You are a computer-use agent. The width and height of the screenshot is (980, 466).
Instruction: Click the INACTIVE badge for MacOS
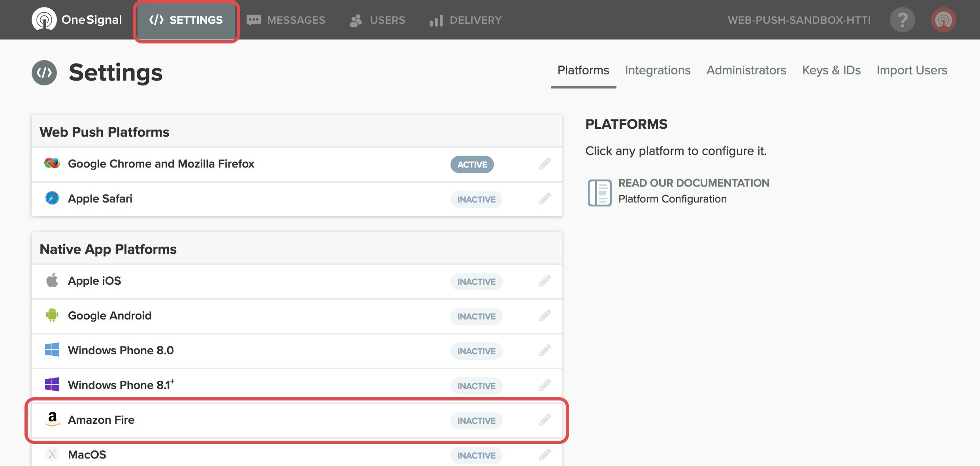(x=477, y=455)
